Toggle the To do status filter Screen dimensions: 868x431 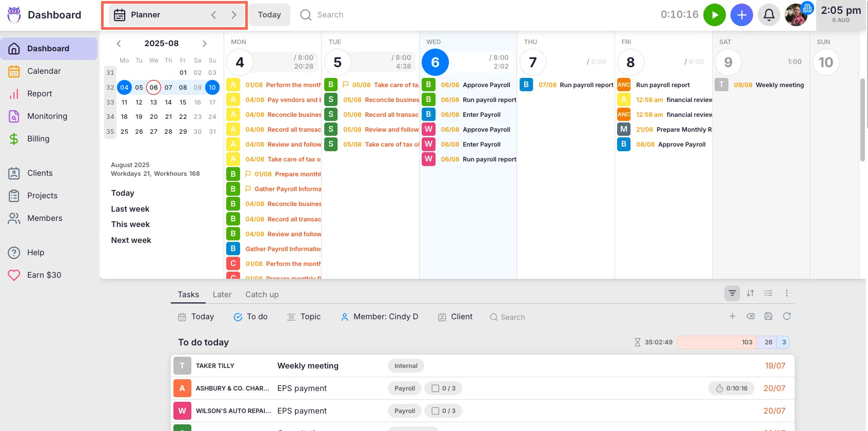pyautogui.click(x=250, y=317)
